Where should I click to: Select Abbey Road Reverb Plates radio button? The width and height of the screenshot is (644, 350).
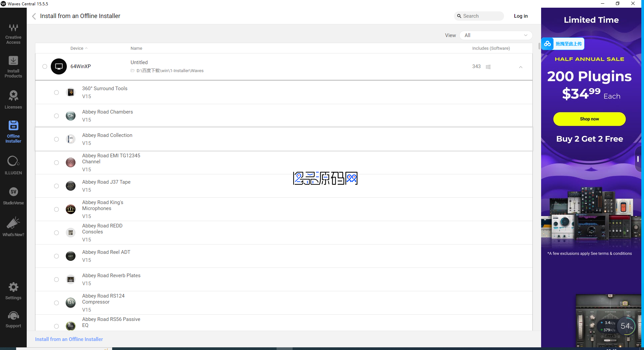click(x=56, y=280)
